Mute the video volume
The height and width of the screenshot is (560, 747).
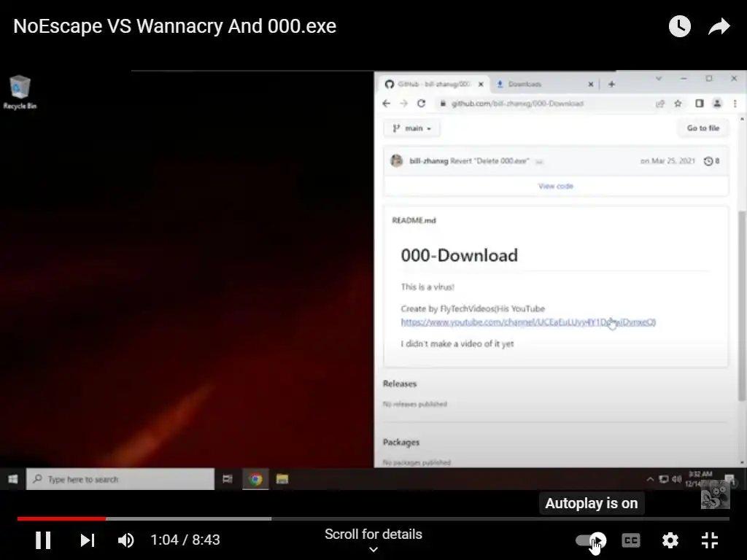pos(125,540)
